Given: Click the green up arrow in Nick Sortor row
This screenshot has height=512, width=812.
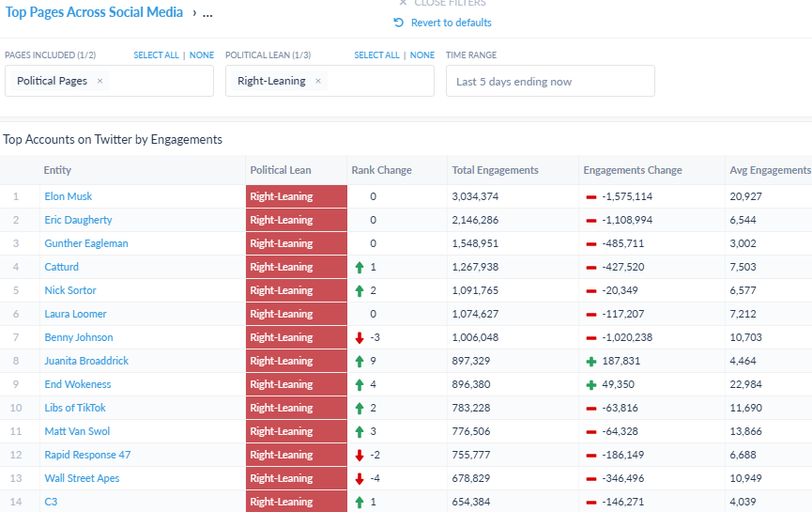Looking at the screenshot, I should click(x=360, y=290).
